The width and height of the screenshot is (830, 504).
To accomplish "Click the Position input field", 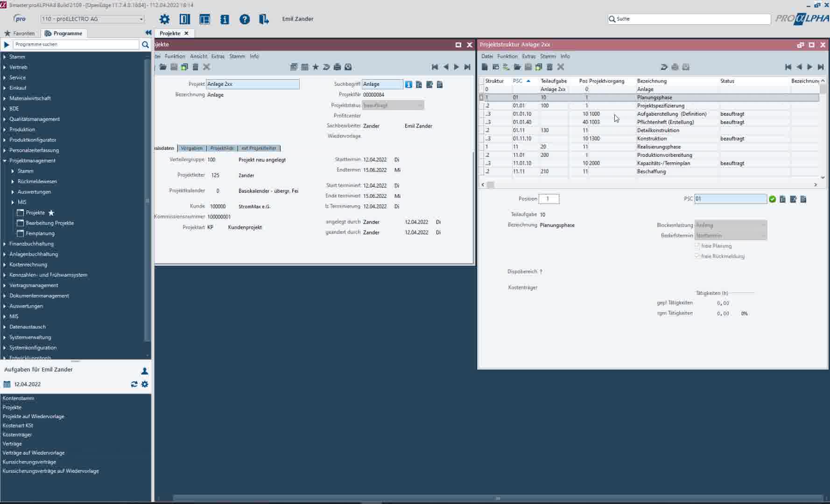I will pos(549,199).
